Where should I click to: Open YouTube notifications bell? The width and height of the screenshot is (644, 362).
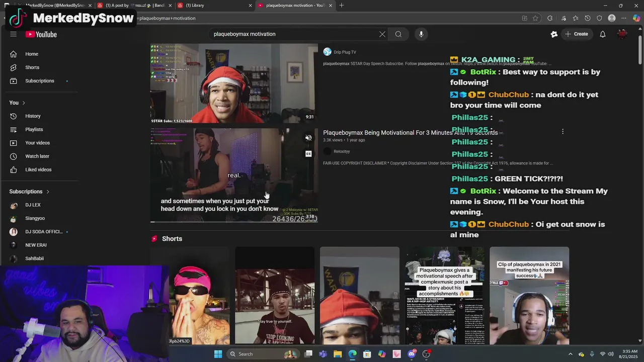603,34
